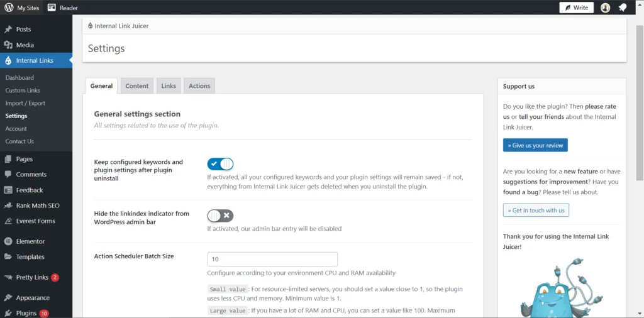644x318 pixels.
Task: Click the Elementor icon in sidebar
Action: click(8, 241)
